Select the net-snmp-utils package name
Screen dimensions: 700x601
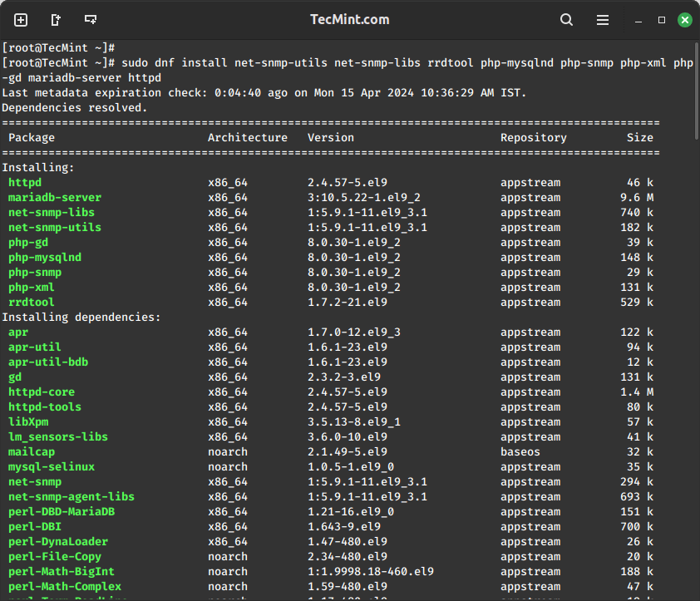[x=55, y=228]
